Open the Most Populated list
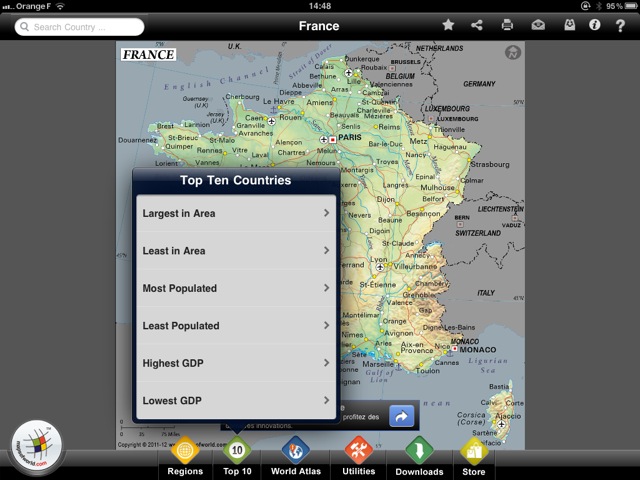Screen dimensions: 640x480 (x=236, y=288)
